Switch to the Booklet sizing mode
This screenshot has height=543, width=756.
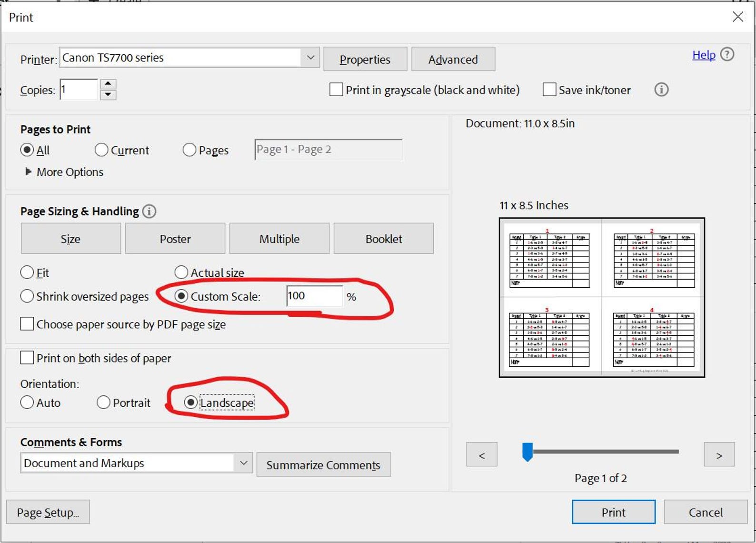click(384, 239)
